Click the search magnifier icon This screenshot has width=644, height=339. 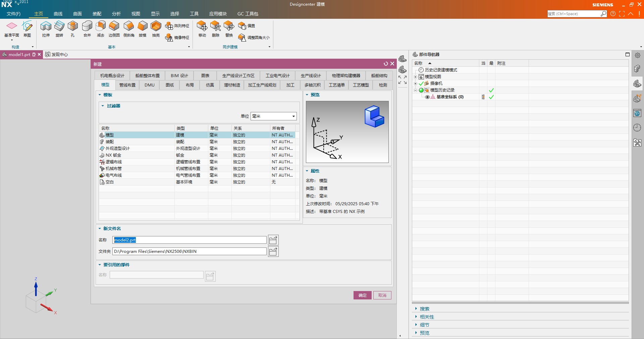coord(603,14)
